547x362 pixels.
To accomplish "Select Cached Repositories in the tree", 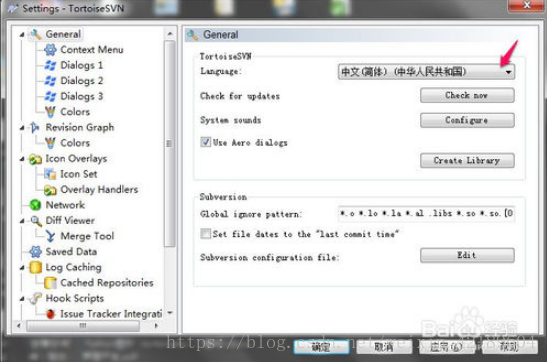I will pos(107,283).
